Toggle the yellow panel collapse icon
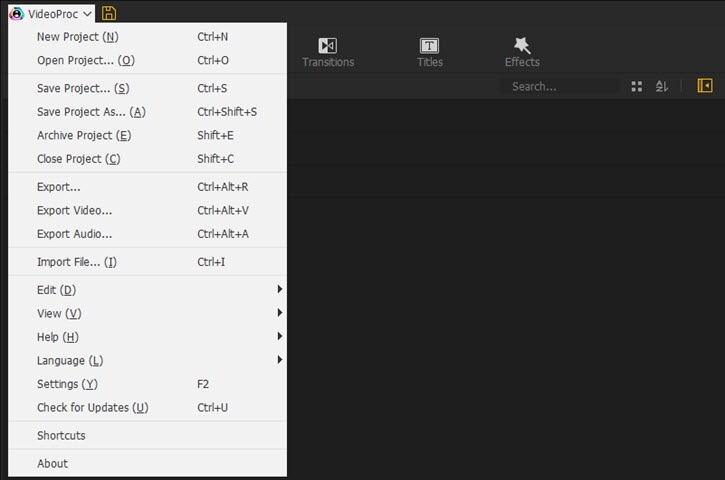Screen dimensions: 725x480 coord(705,86)
